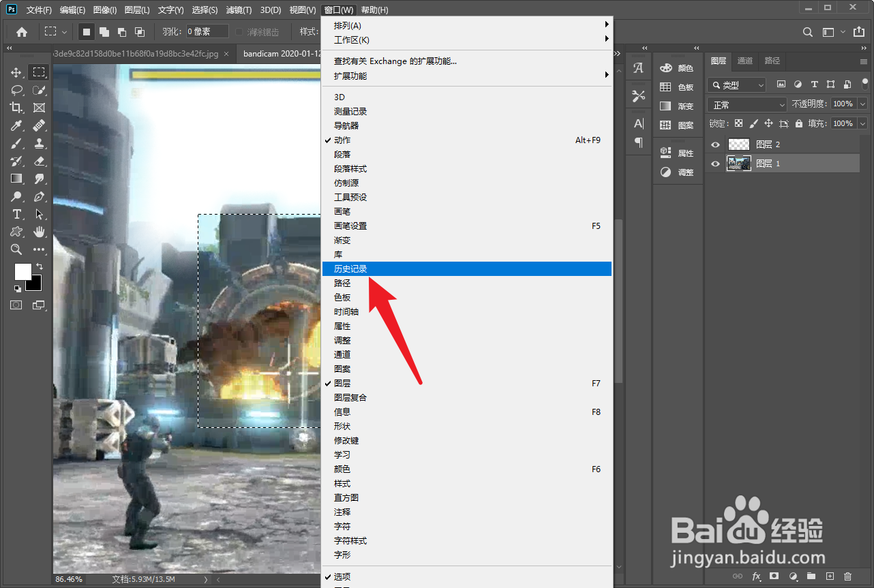The image size is (874, 588).
Task: Add a layer style with fx icon
Action: (x=756, y=576)
